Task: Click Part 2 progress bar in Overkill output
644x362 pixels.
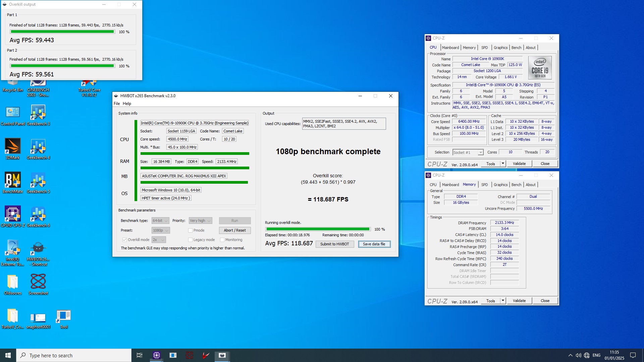Action: tap(62, 66)
